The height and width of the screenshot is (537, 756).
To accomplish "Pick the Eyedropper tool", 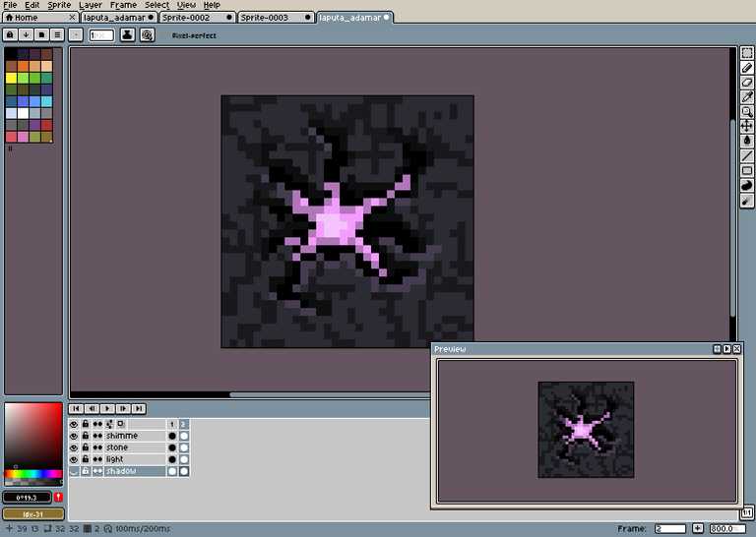I will point(747,96).
